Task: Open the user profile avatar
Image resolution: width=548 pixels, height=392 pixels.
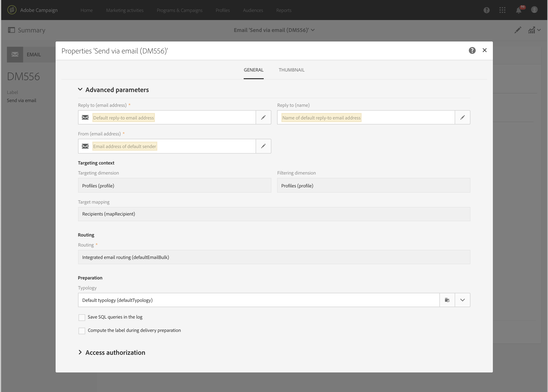Action: (534, 10)
